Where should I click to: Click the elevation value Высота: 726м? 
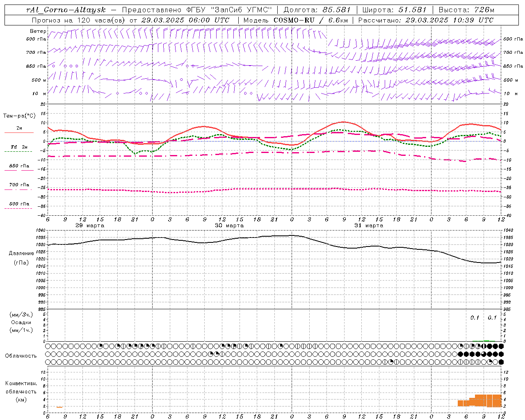pos(466,10)
